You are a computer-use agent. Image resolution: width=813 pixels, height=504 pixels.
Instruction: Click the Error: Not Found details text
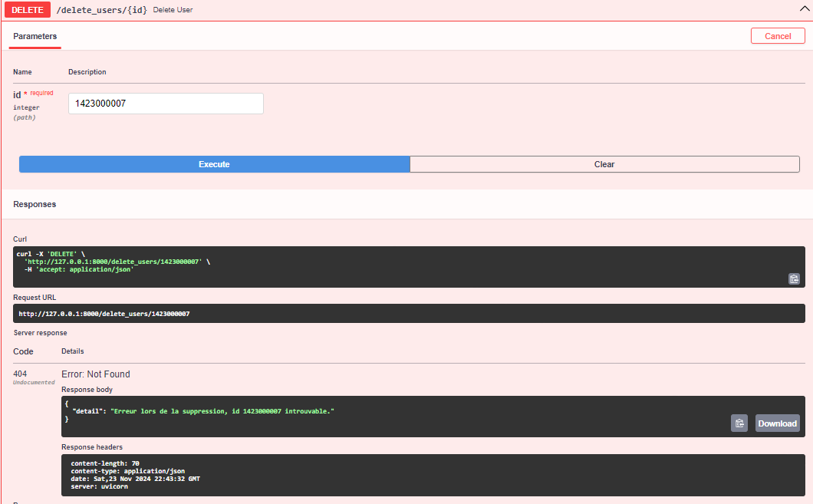[x=95, y=374]
